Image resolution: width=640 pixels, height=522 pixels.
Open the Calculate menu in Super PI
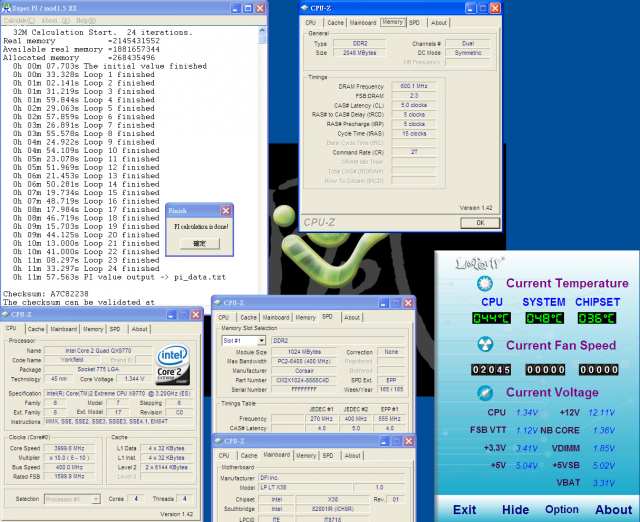tap(19, 20)
